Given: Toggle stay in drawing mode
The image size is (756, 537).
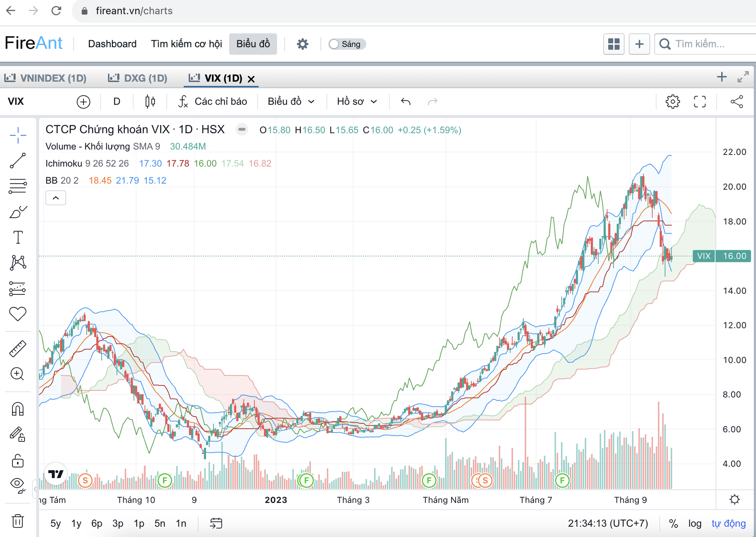Looking at the screenshot, I should (18, 434).
